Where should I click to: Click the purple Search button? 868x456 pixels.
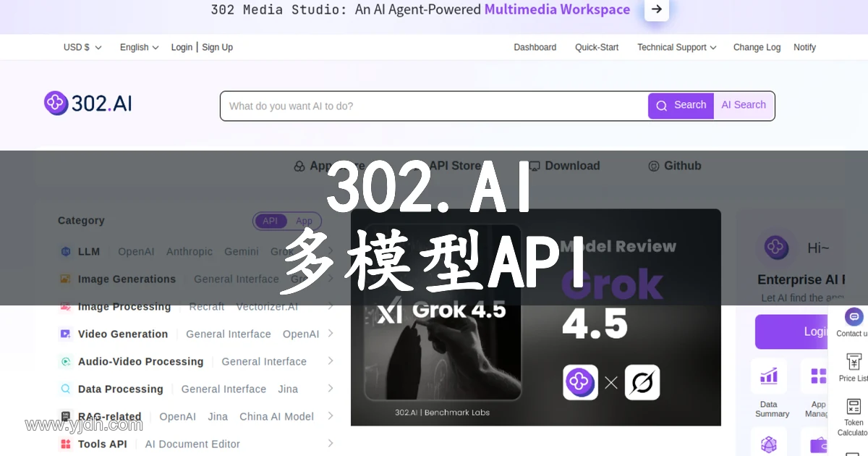[681, 106]
